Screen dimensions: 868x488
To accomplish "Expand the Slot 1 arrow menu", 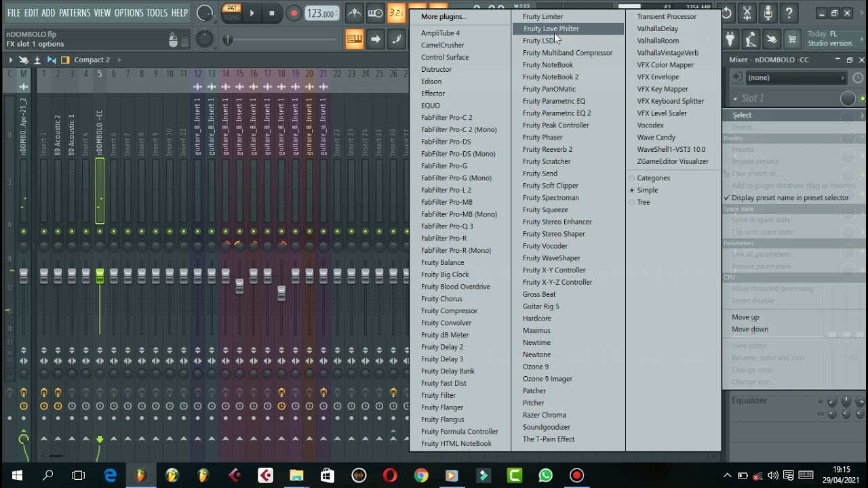I will 736,98.
